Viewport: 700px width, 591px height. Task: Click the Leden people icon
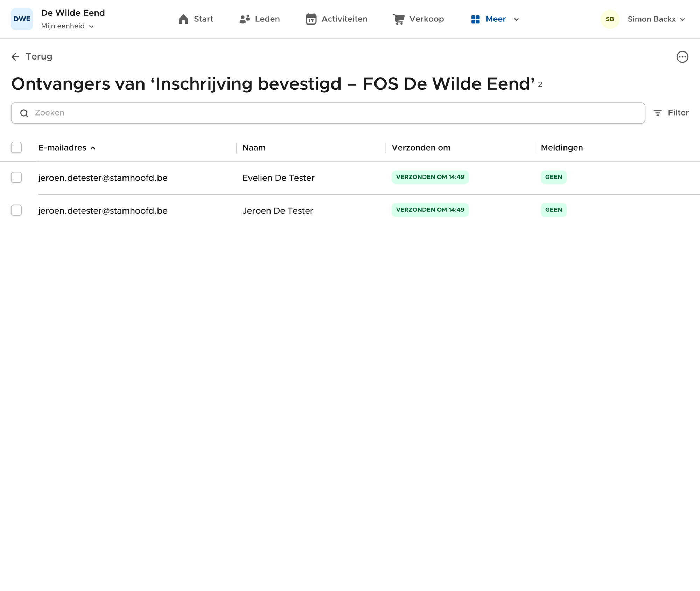(x=245, y=19)
